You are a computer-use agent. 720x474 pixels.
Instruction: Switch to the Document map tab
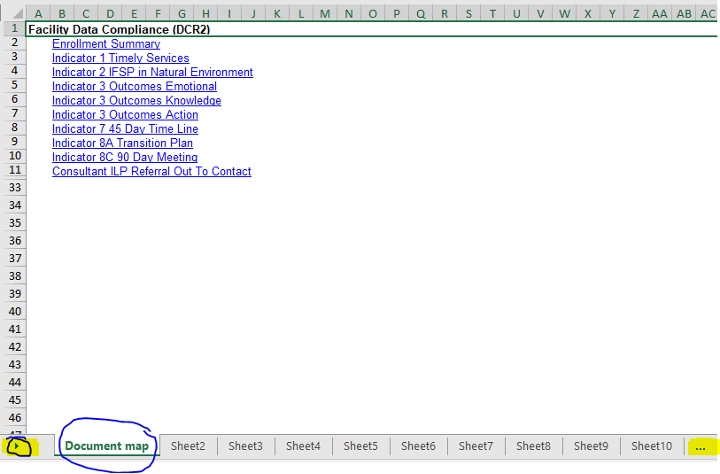(x=107, y=446)
